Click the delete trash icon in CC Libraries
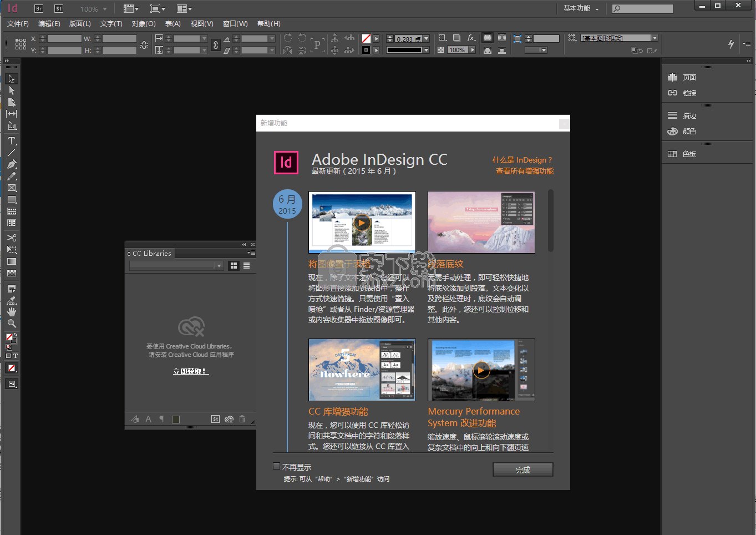This screenshot has width=756, height=535. [242, 419]
